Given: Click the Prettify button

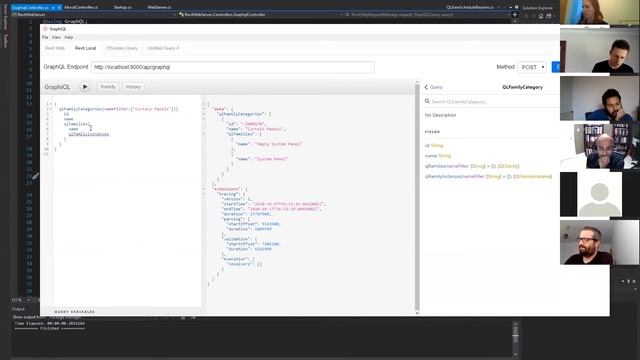Looking at the screenshot, I should tap(108, 87).
